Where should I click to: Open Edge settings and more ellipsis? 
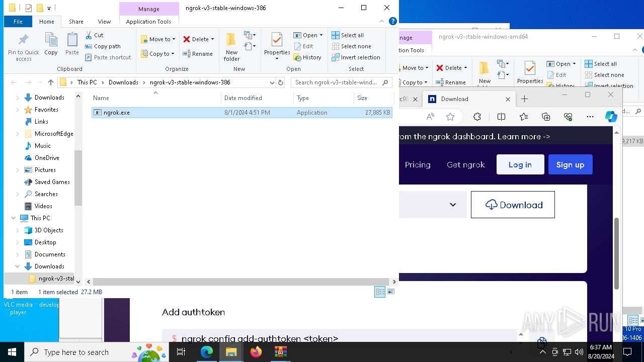click(x=590, y=117)
